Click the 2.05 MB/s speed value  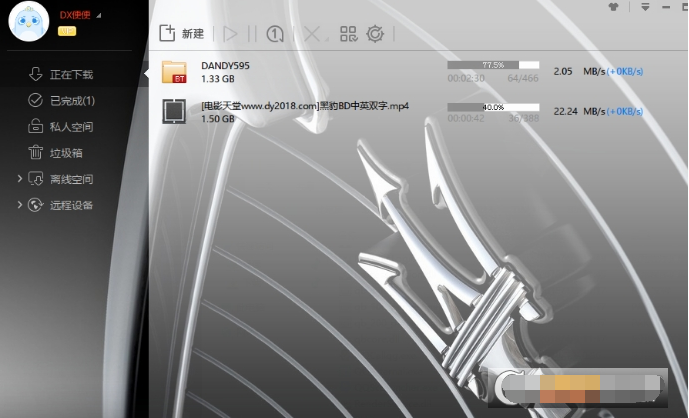click(x=579, y=72)
